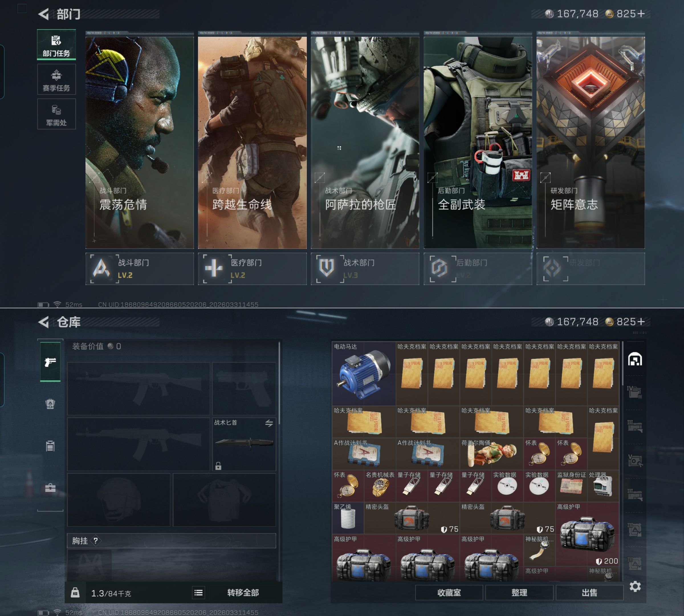This screenshot has width=684, height=616.
Task: Toggle the lock icon under the knife
Action: point(218,466)
